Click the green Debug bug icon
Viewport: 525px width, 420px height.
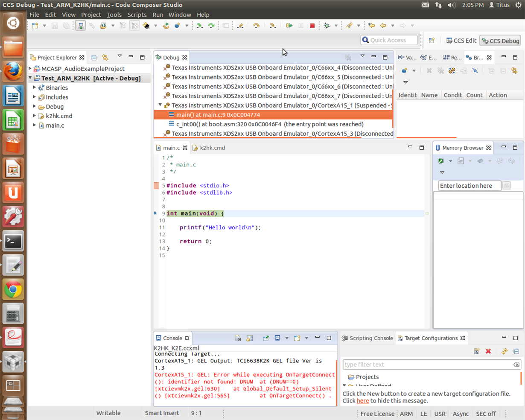pyautogui.click(x=327, y=26)
